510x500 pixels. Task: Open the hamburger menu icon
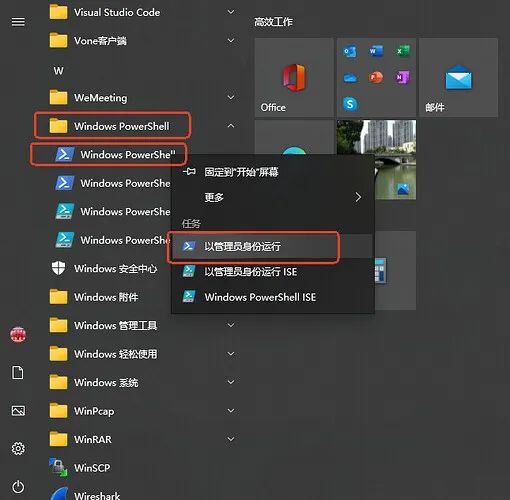click(x=18, y=22)
